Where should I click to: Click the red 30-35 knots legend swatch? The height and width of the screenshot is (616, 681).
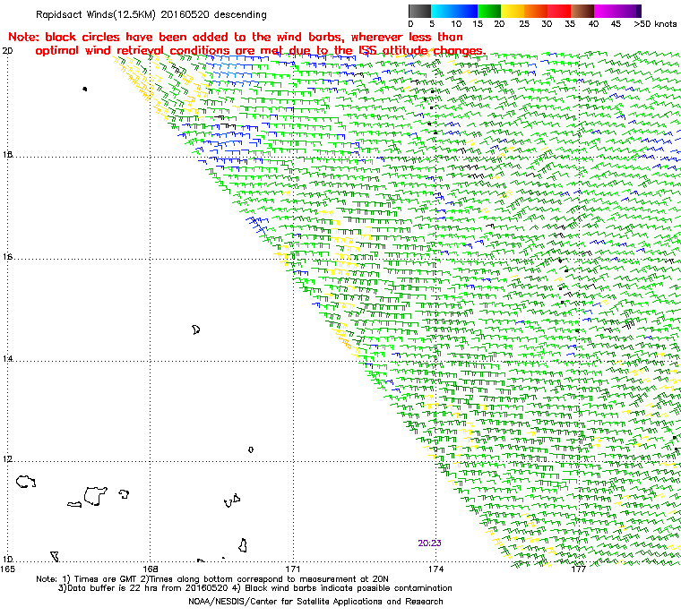click(x=559, y=11)
